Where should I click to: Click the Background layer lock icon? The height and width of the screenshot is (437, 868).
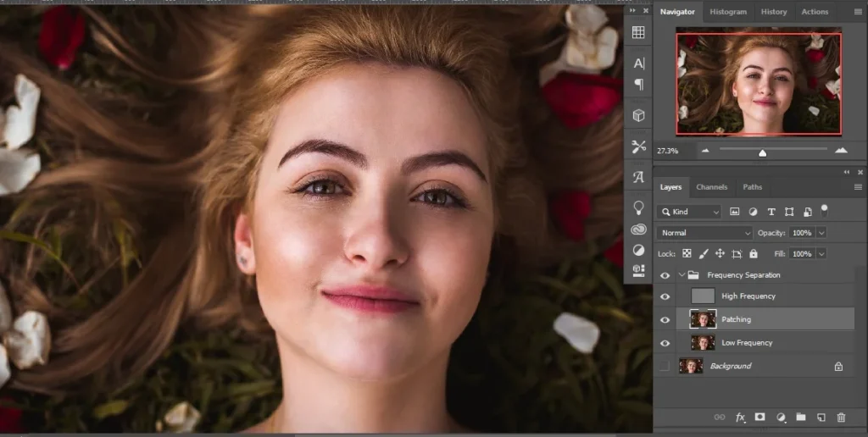[x=838, y=366]
